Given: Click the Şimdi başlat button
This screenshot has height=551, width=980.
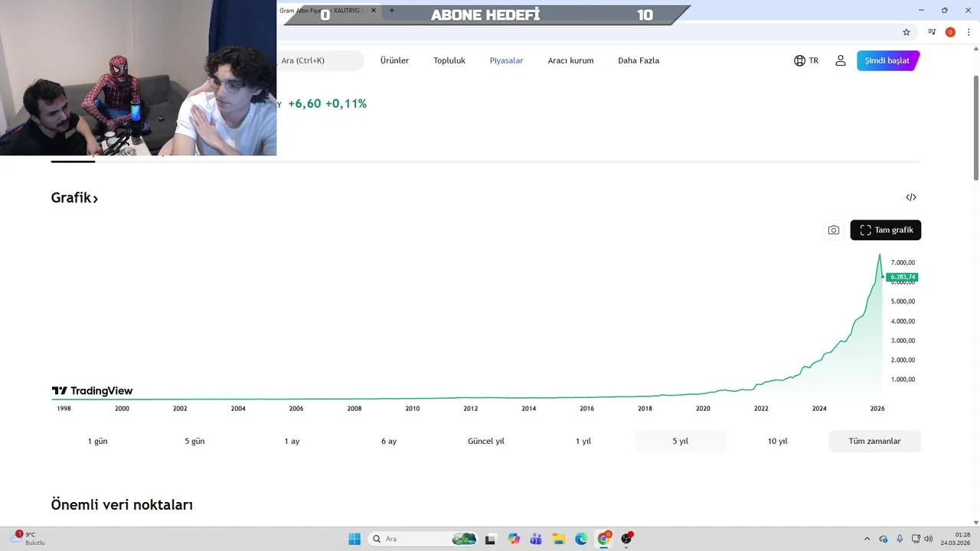Looking at the screenshot, I should click(888, 60).
